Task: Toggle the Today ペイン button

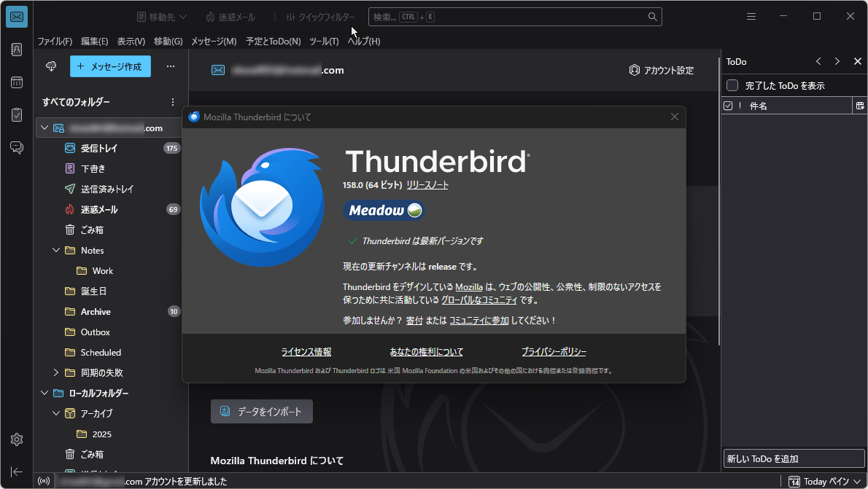Action: (x=825, y=482)
